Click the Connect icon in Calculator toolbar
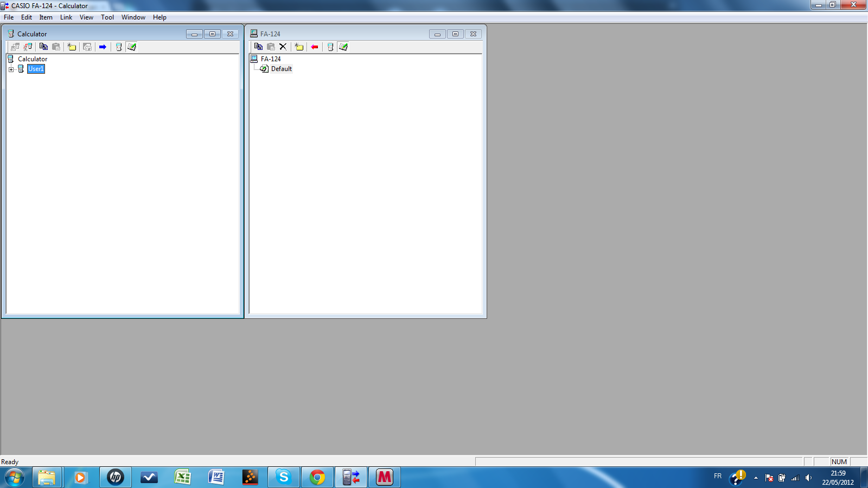 coord(15,47)
